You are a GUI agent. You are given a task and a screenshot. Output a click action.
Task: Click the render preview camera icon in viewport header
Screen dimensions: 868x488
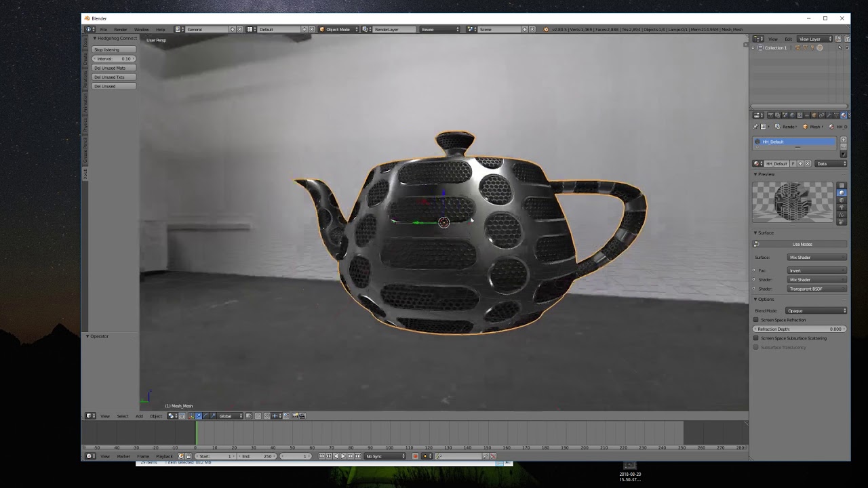(295, 415)
